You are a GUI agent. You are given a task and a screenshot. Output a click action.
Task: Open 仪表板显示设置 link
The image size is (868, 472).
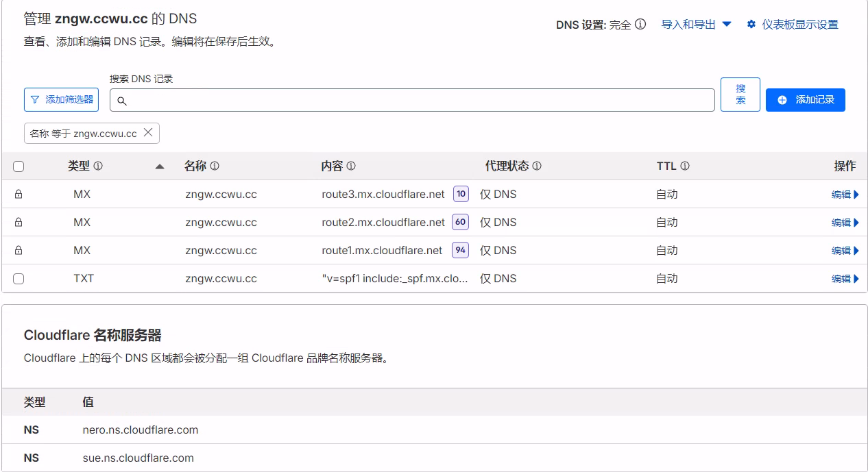point(793,25)
